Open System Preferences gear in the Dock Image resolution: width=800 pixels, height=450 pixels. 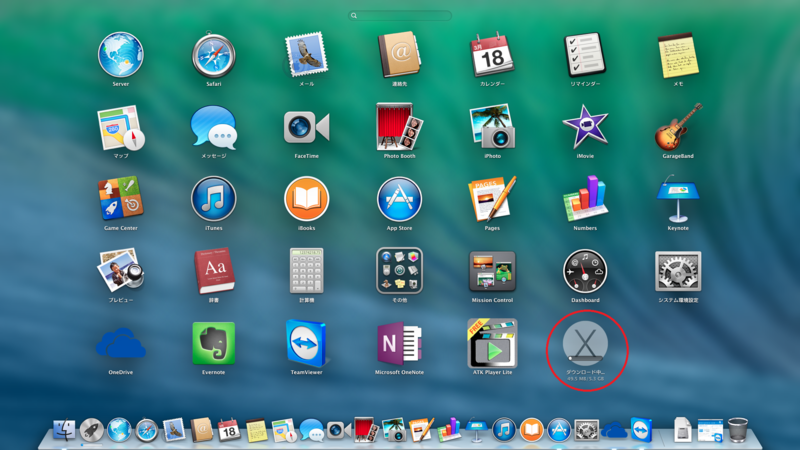[587, 430]
